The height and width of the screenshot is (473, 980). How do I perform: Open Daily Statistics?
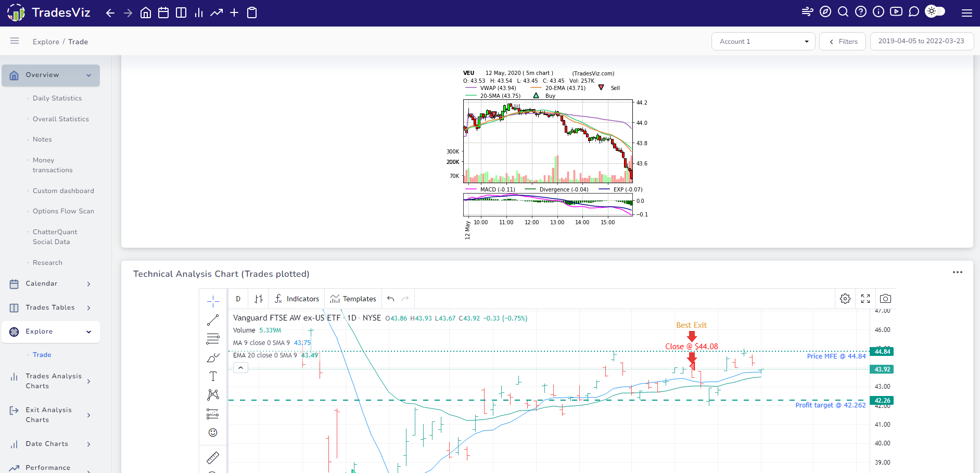(x=57, y=98)
